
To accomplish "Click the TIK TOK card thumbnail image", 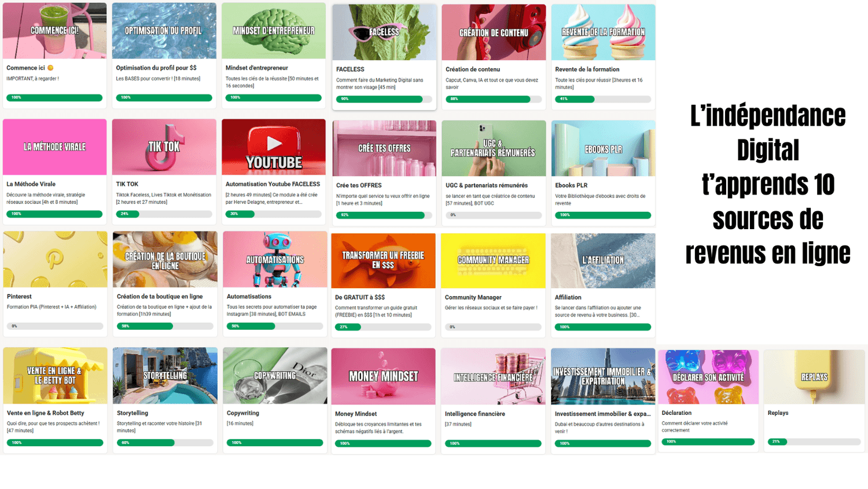I will 164,147.
